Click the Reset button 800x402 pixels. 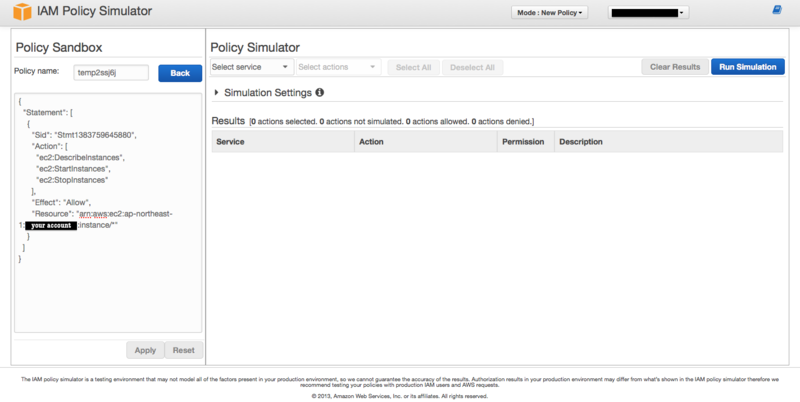pos(184,350)
